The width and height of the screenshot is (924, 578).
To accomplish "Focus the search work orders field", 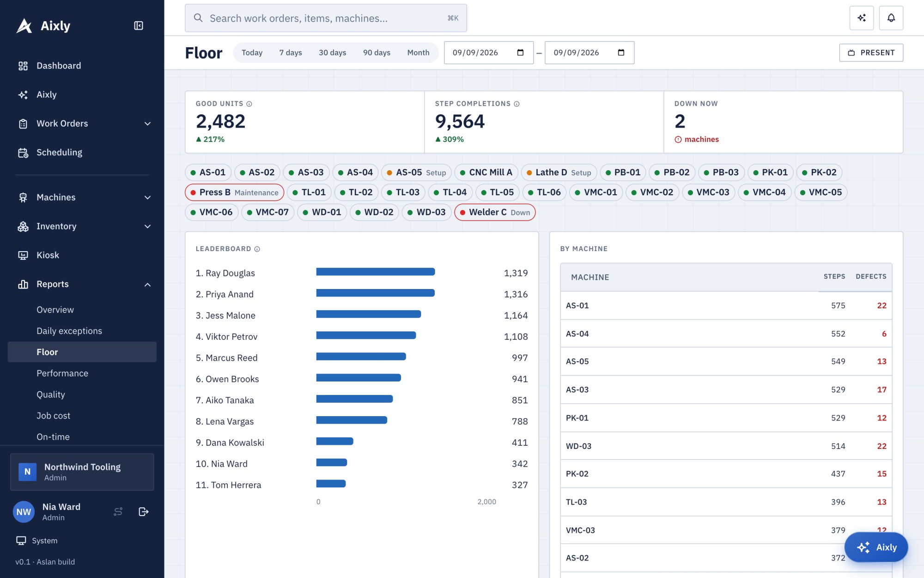I will 326,18.
